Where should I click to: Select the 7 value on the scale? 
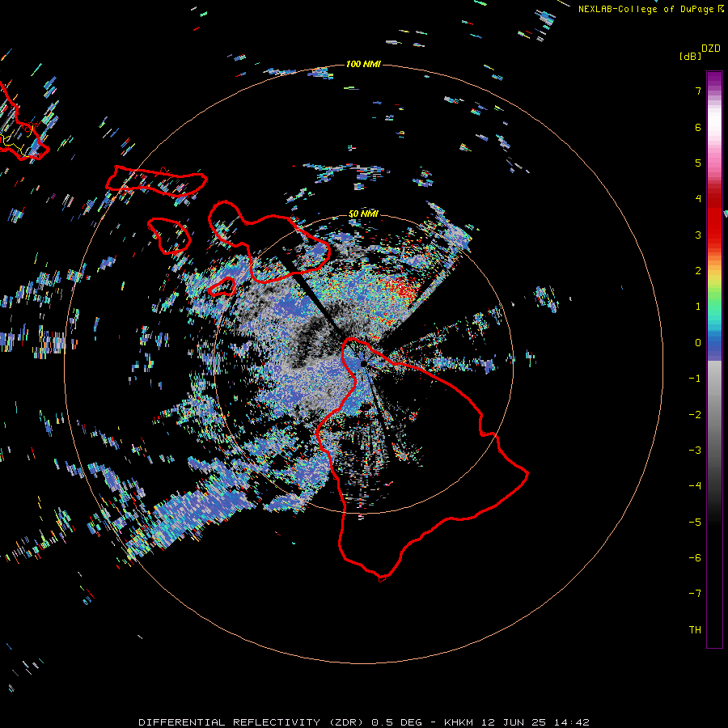pos(698,91)
